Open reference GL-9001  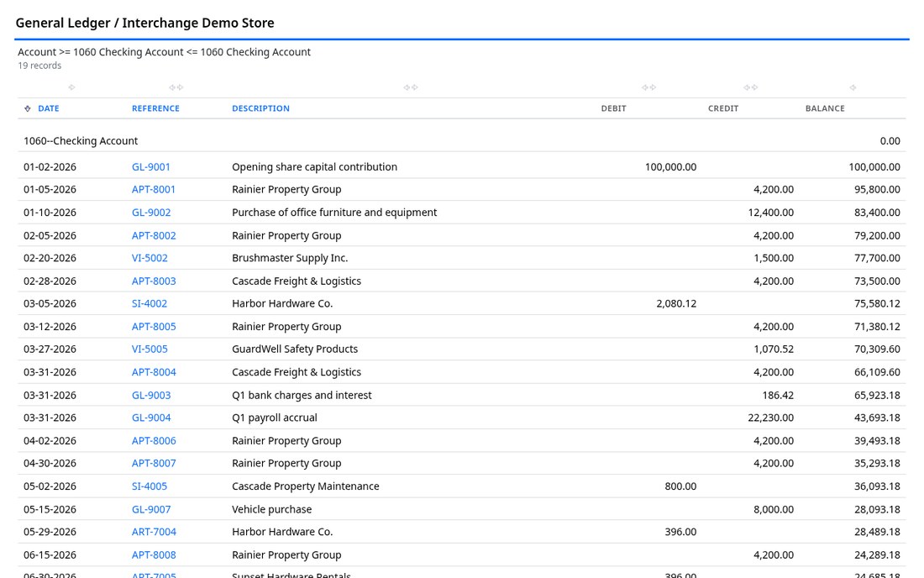(x=151, y=166)
